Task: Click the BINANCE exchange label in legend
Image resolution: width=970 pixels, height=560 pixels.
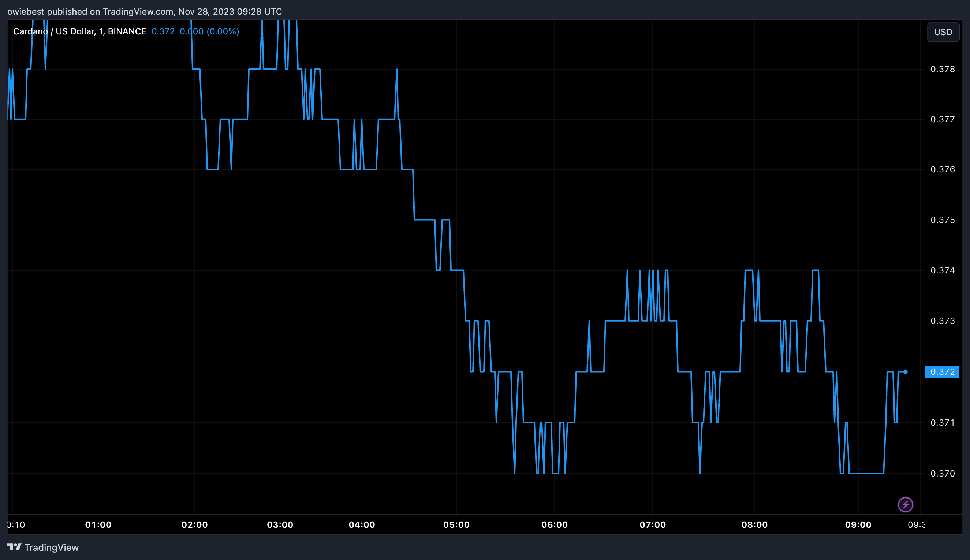Action: [x=127, y=31]
